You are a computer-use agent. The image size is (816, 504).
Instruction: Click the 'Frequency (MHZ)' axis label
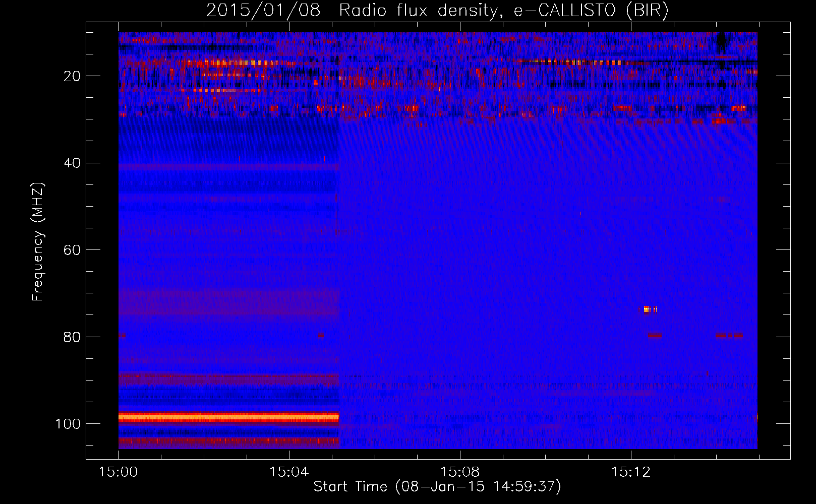tap(38, 241)
